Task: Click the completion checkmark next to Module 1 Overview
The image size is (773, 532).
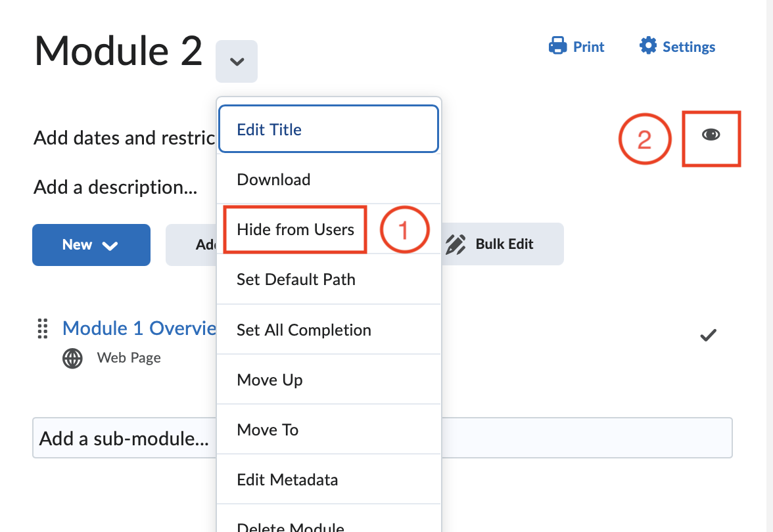Action: coord(708,335)
